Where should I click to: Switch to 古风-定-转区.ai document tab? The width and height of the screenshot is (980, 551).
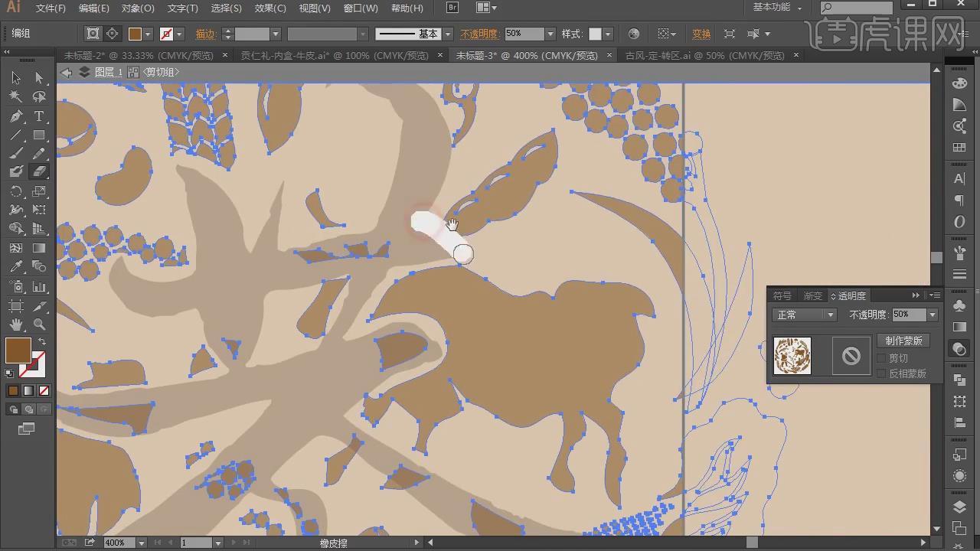click(x=704, y=55)
